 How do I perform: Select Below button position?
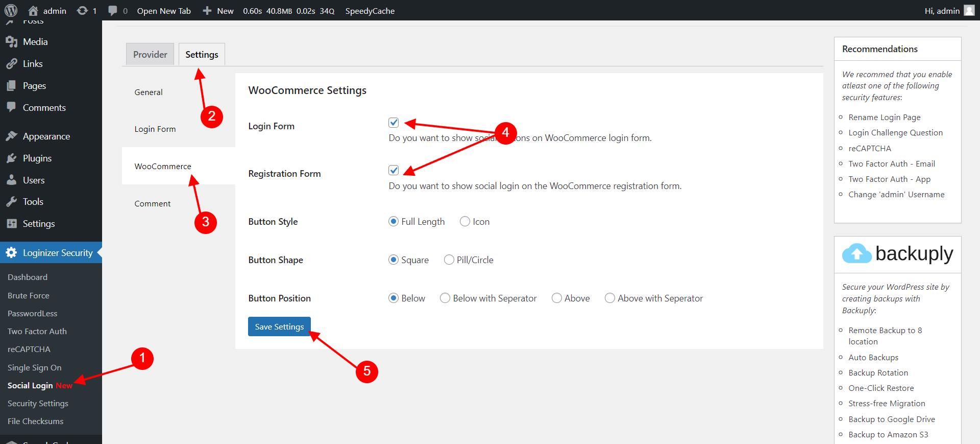pos(394,298)
